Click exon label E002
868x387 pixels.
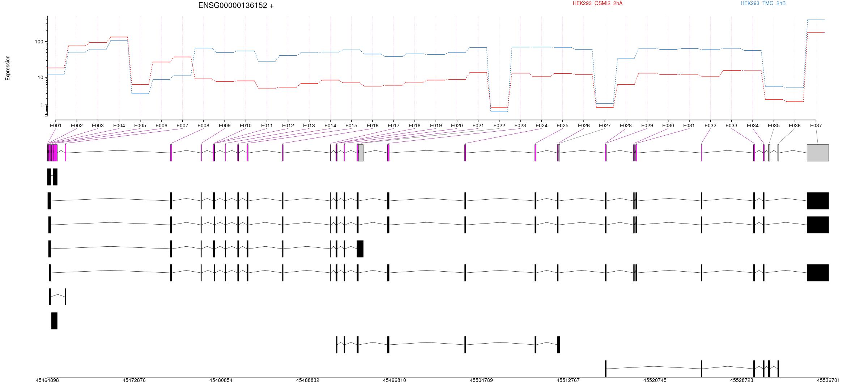pyautogui.click(x=77, y=126)
